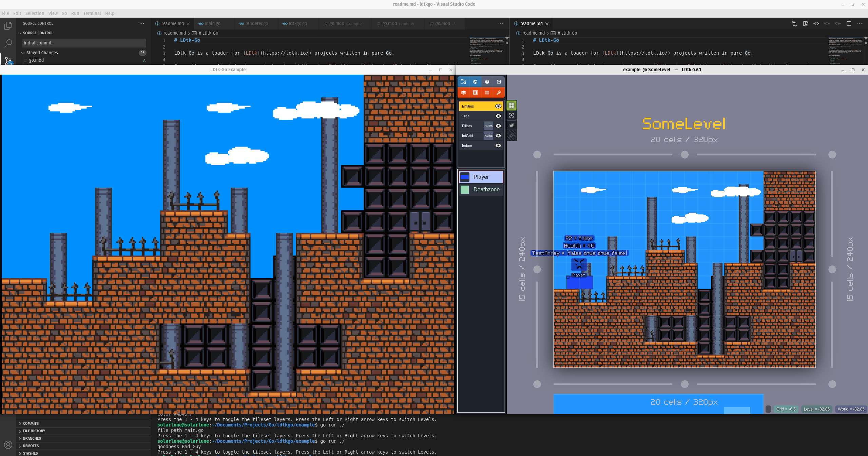Toggle Pillars layer visibility eye

498,126
